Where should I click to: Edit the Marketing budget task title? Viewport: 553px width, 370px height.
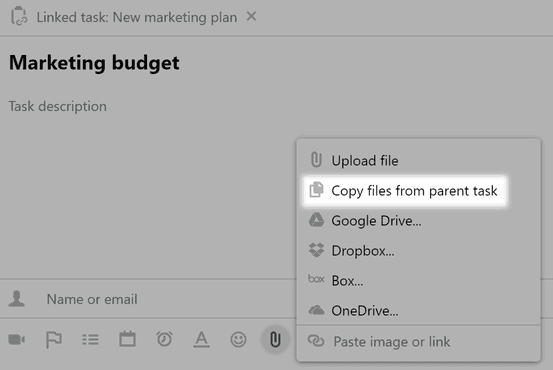point(94,63)
